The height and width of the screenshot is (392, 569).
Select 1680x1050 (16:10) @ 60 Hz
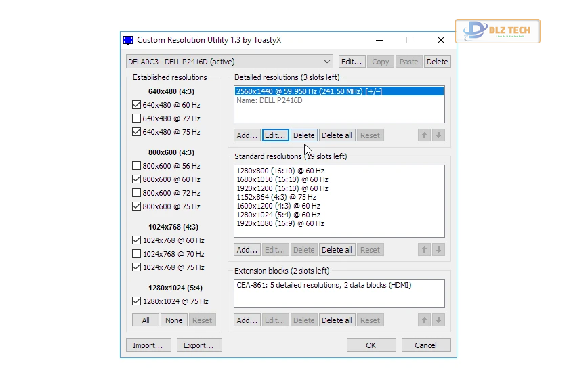339,179
